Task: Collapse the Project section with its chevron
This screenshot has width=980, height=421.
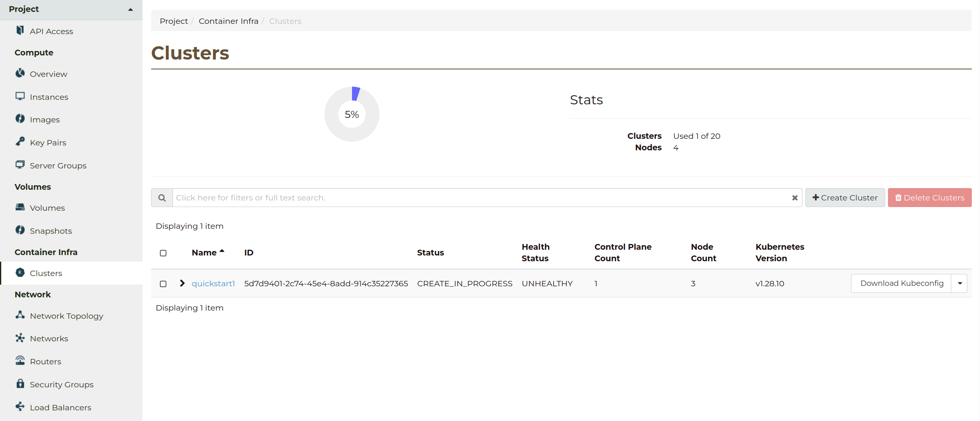Action: point(130,9)
